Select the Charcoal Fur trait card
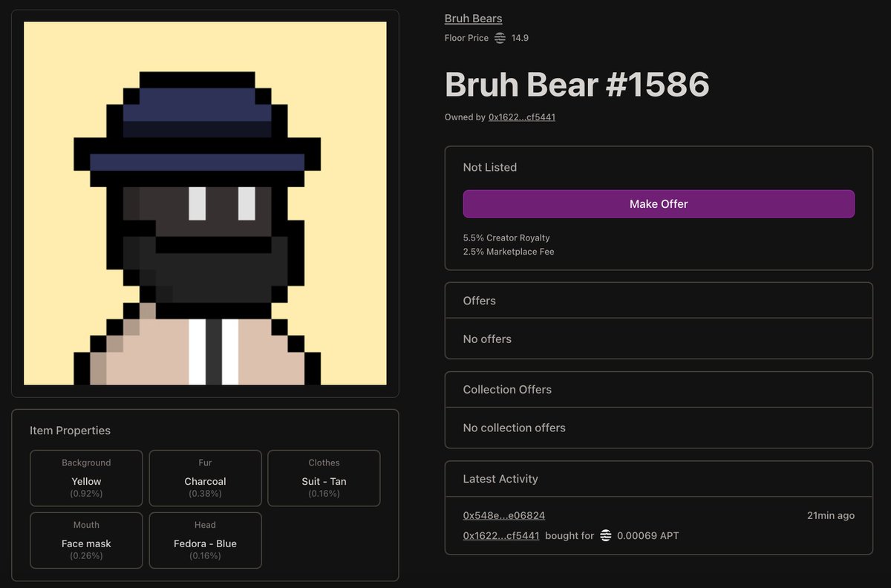 [x=205, y=478]
